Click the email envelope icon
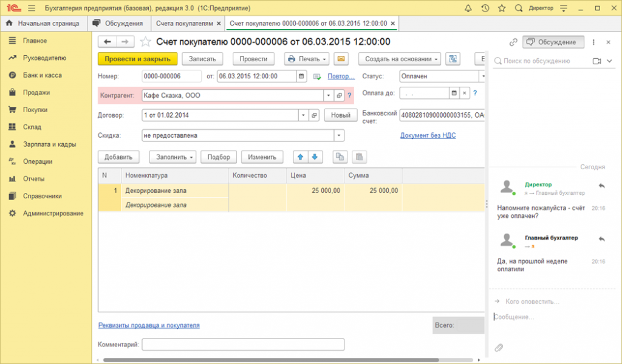622x364 pixels. pos(341,59)
